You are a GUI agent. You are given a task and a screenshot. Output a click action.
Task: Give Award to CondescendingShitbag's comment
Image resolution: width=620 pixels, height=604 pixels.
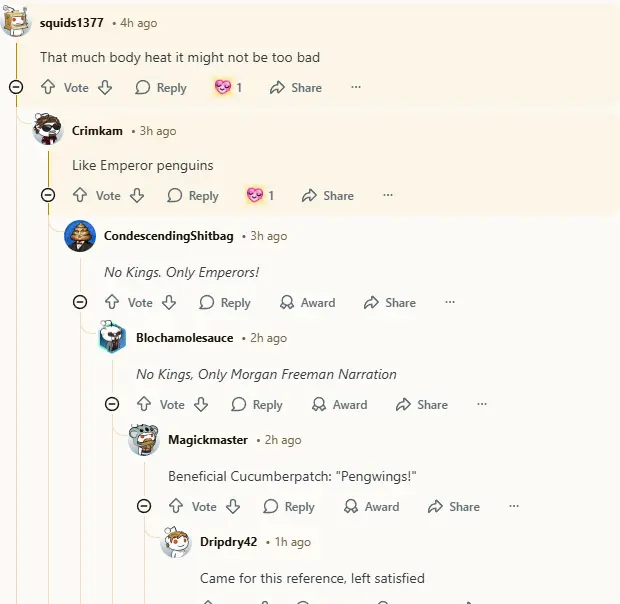tap(307, 303)
